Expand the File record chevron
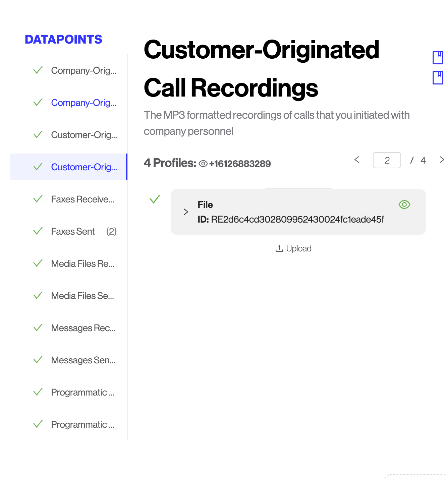Image resolution: width=448 pixels, height=478 pixels. tap(186, 212)
